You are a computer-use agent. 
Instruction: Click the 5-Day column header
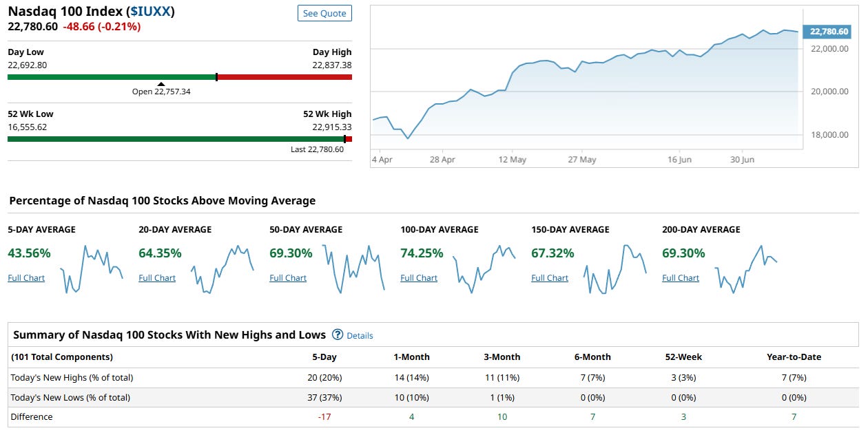tap(324, 357)
